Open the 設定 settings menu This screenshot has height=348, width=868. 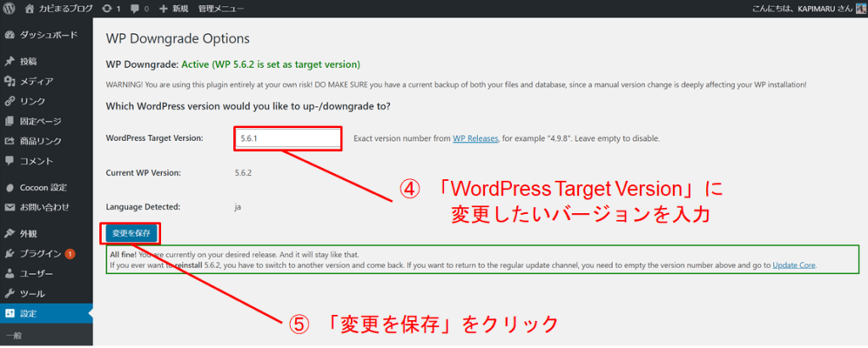(x=29, y=314)
